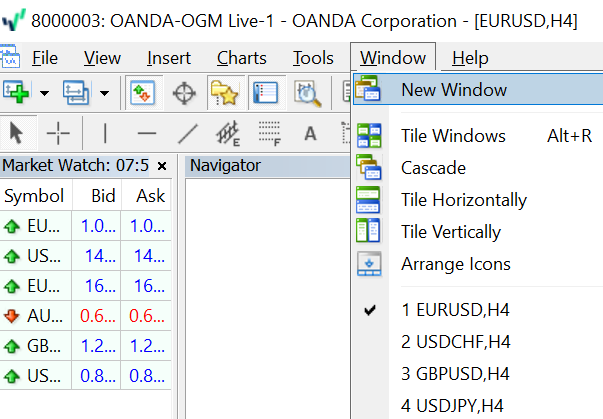Select the Trendline drawing tool
This screenshot has width=603, height=419.
point(188,133)
